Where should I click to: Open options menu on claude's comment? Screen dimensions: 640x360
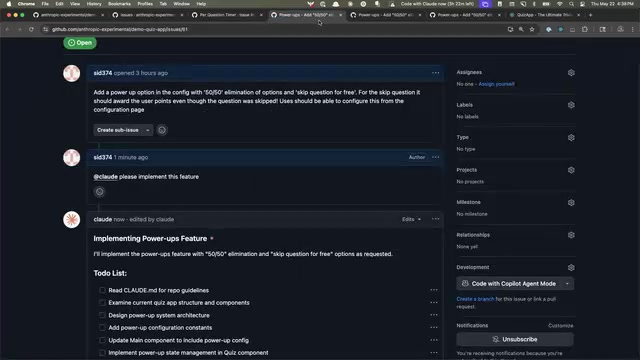pyautogui.click(x=436, y=219)
